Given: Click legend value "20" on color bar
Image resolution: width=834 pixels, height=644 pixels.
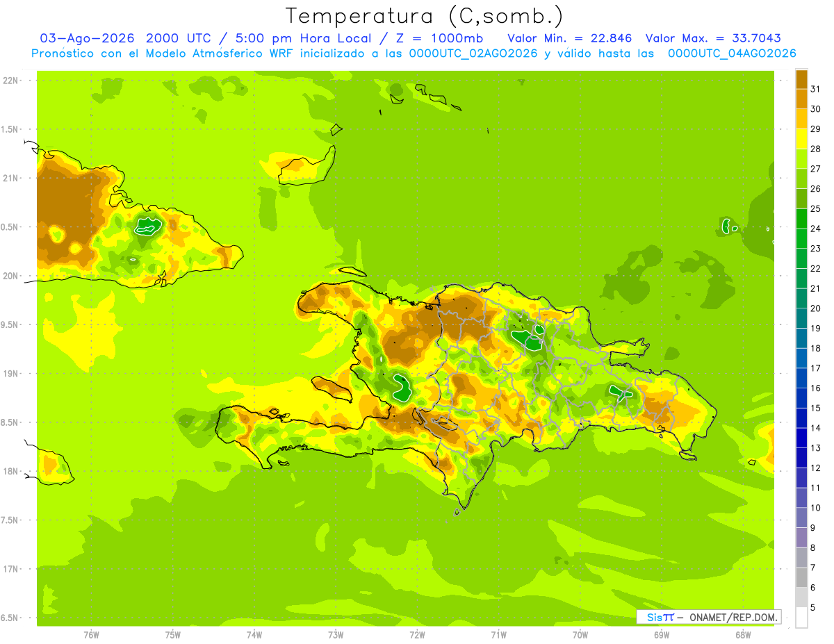Looking at the screenshot, I should [x=816, y=308].
